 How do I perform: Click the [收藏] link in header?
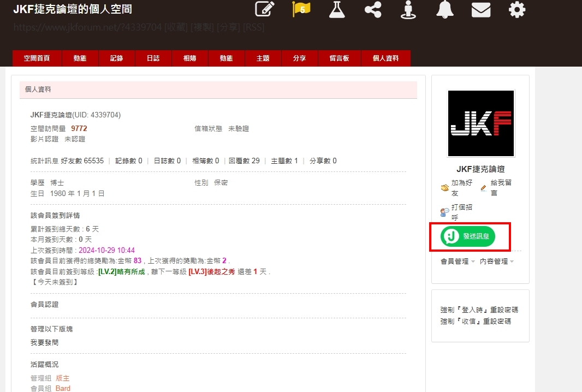click(x=176, y=27)
